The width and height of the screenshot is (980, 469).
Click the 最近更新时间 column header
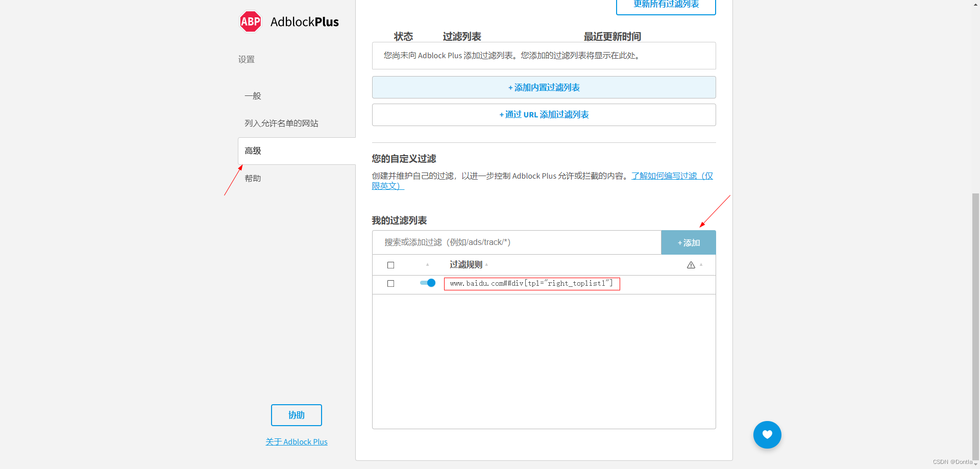click(612, 36)
